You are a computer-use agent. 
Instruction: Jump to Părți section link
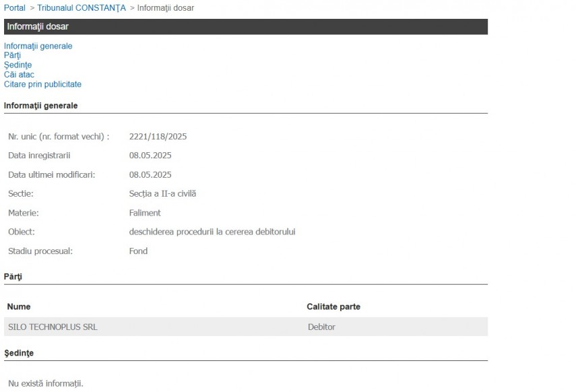13,55
